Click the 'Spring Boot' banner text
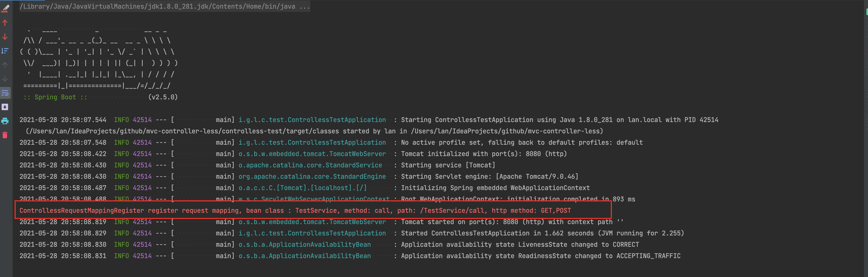This screenshot has height=277, width=868. coord(55,97)
